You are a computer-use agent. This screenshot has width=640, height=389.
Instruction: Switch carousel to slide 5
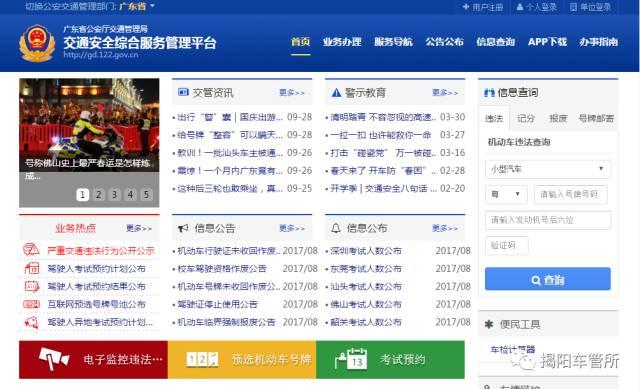(146, 195)
